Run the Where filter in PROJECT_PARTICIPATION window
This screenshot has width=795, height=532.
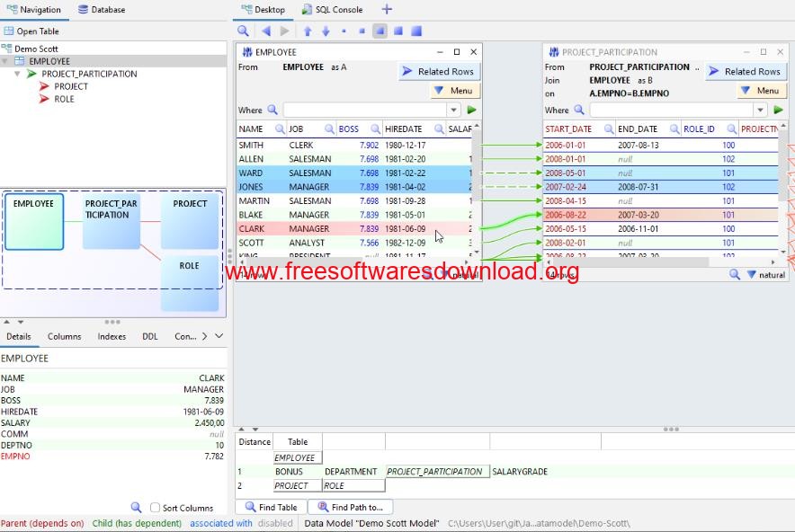(x=778, y=110)
